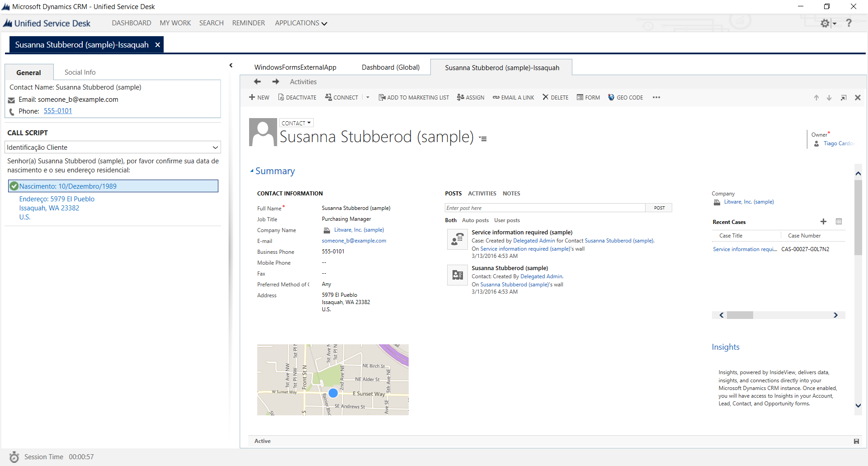This screenshot has height=466, width=868.
Task: Open the settings gear icon
Action: point(825,23)
